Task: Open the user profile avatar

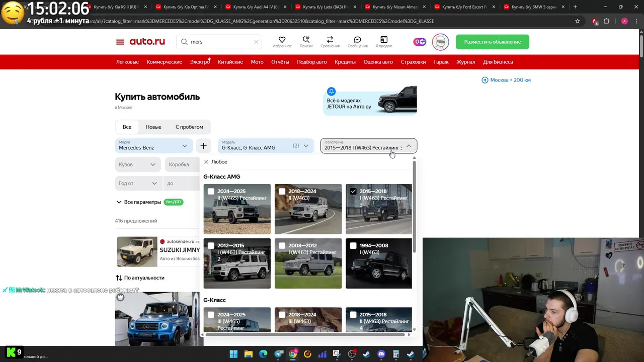Action: click(x=440, y=42)
